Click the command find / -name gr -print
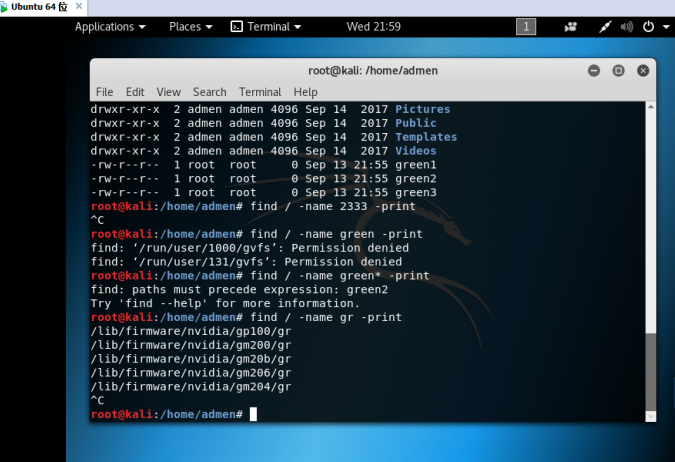The width and height of the screenshot is (675, 462). 326,317
